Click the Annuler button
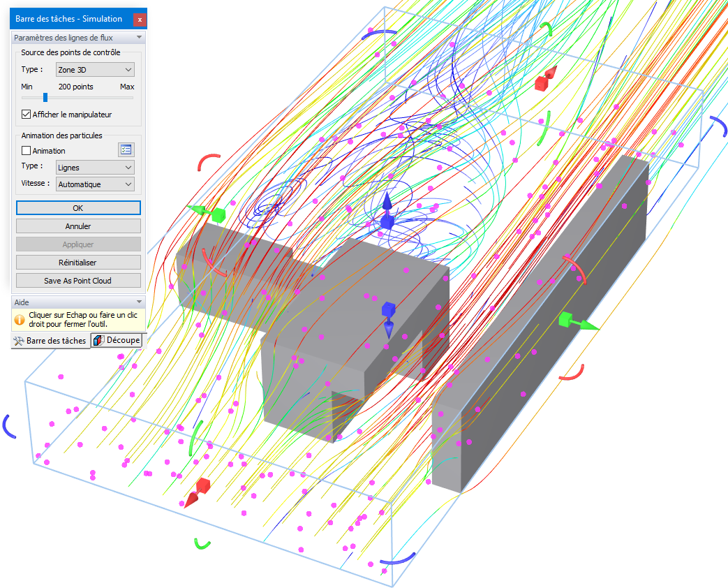This screenshot has height=588, width=728. 78,226
